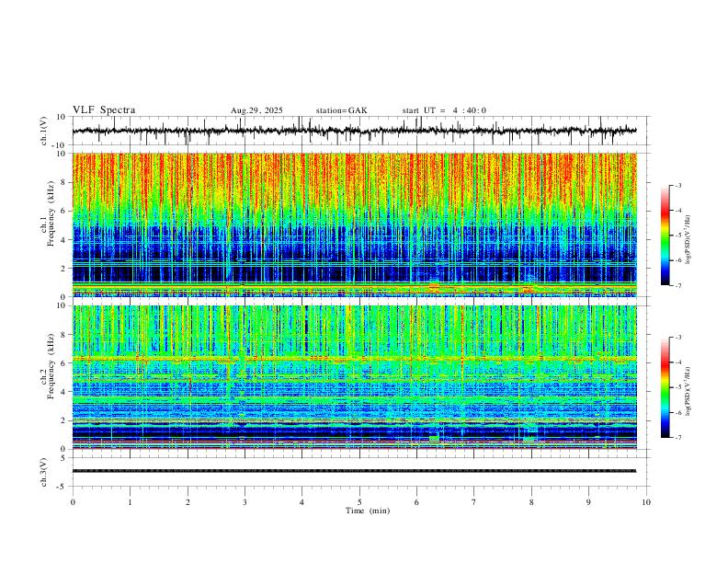
Task: Click the ch.2 "Frequency (kHz)" axis label
Action: pyautogui.click(x=51, y=366)
